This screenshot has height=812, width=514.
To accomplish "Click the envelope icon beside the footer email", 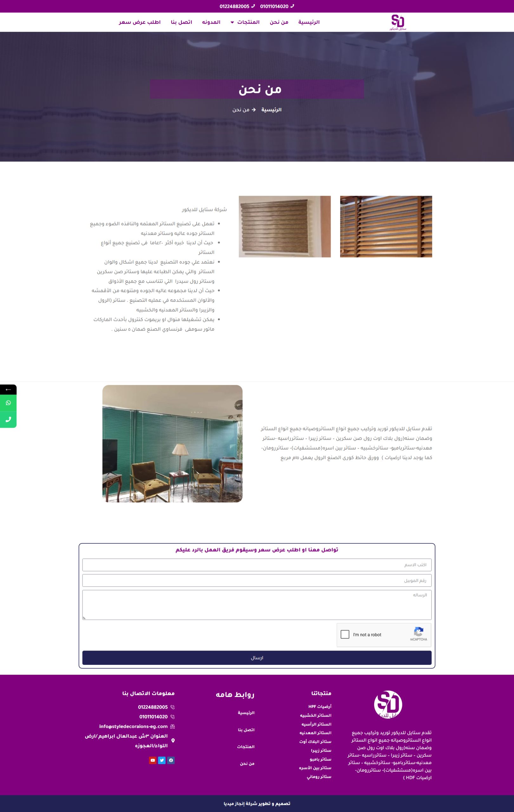I will (172, 726).
